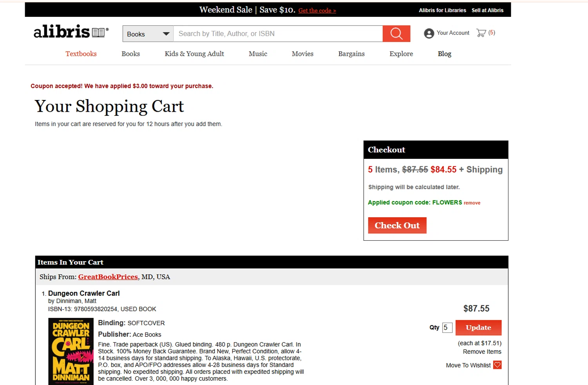Click Remove Items for Dungeon Crawler Carl
The height and width of the screenshot is (385, 588).
(x=482, y=352)
